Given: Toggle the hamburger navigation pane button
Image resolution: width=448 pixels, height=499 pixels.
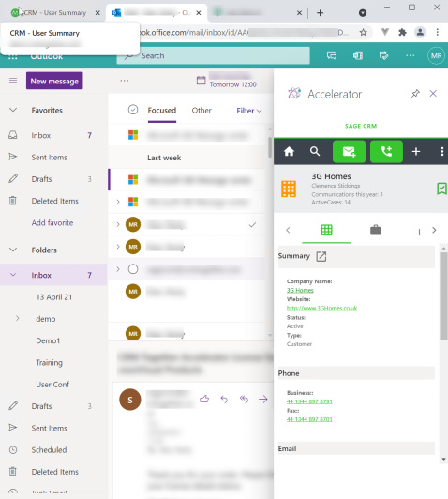Looking at the screenshot, I should [x=13, y=81].
